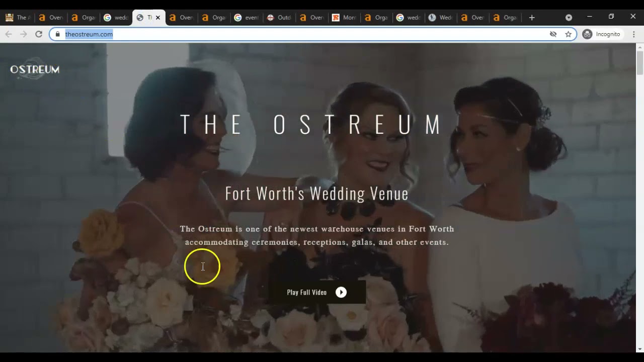This screenshot has height=362, width=644.
Task: Open the Incognito profile indicator
Action: tap(601, 34)
